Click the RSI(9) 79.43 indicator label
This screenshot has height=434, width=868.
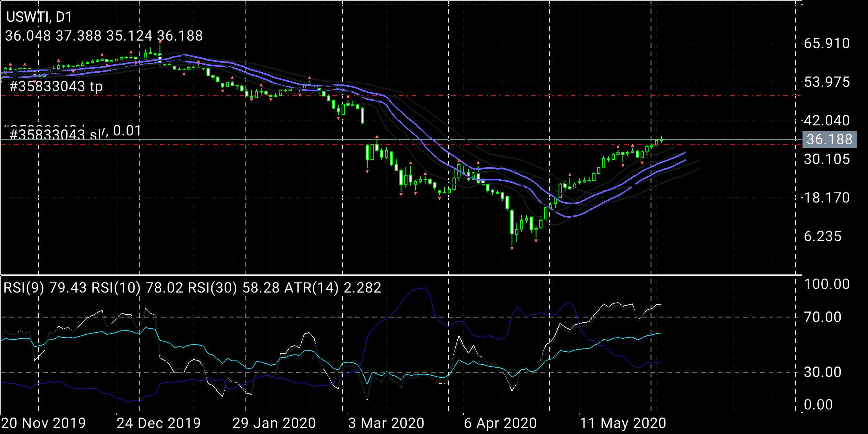point(45,288)
